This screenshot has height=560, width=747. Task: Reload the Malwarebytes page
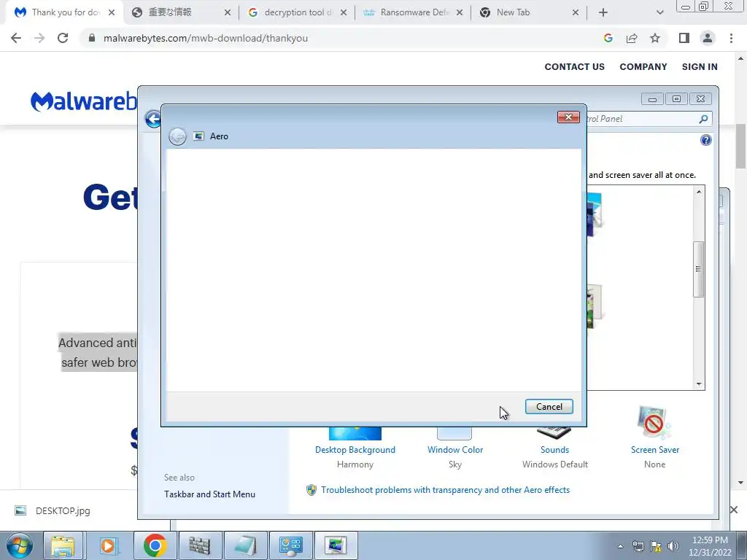pyautogui.click(x=63, y=38)
